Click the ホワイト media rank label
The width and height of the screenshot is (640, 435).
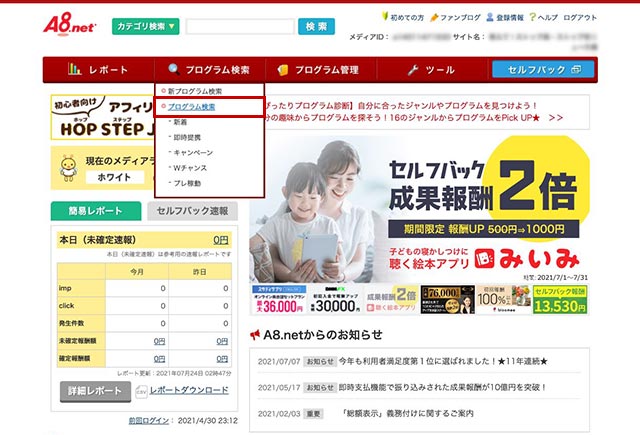click(115, 178)
